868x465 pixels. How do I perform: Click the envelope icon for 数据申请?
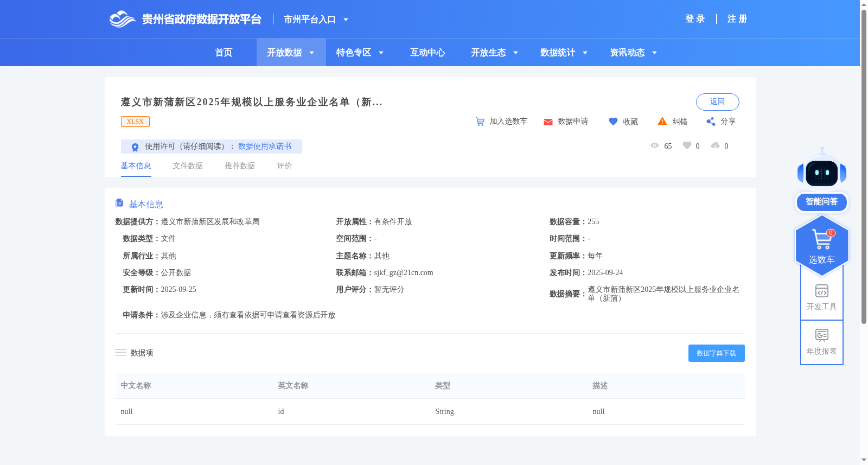548,122
